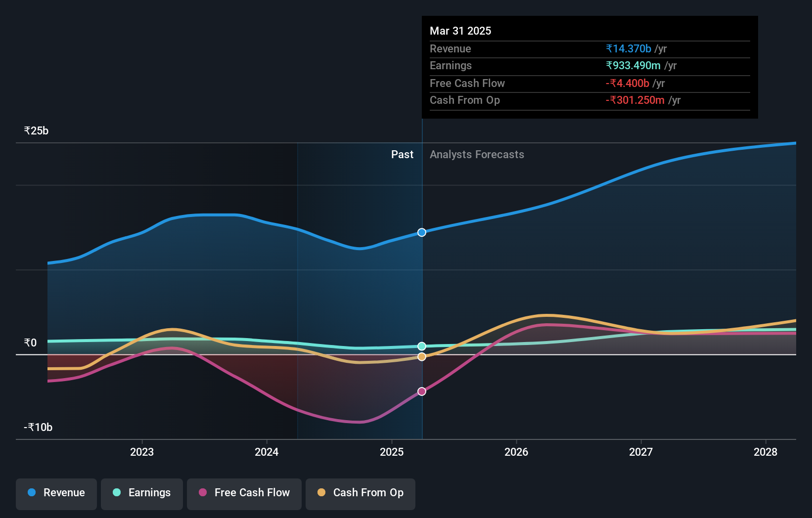Click the -₹10b y-axis label
Image resolution: width=812 pixels, height=518 pixels.
click(x=38, y=427)
